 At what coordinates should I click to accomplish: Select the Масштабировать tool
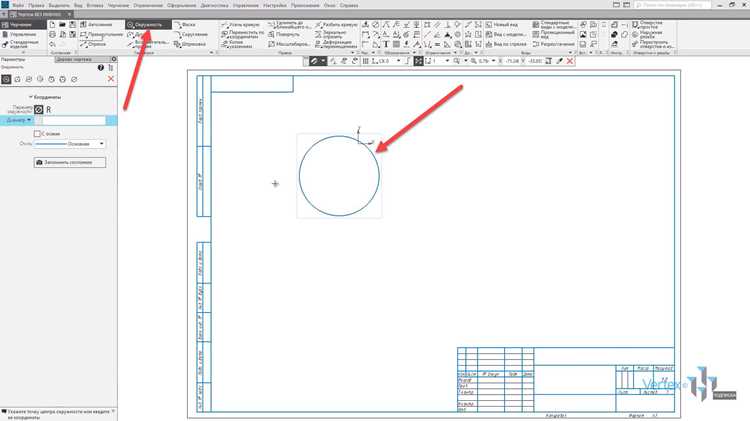289,44
